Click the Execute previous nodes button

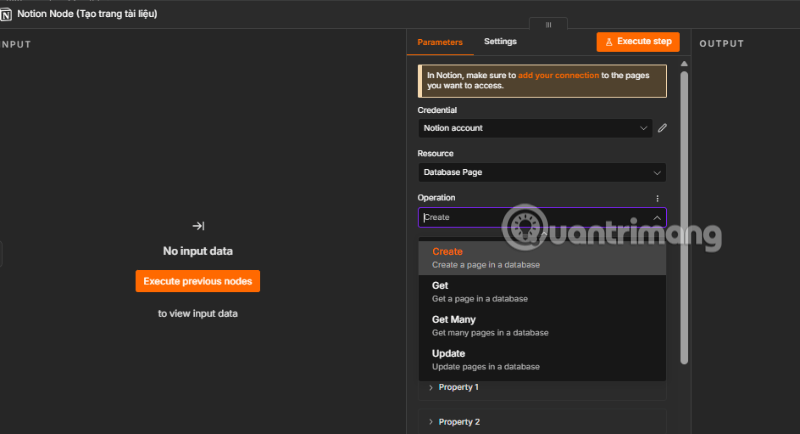coord(197,281)
